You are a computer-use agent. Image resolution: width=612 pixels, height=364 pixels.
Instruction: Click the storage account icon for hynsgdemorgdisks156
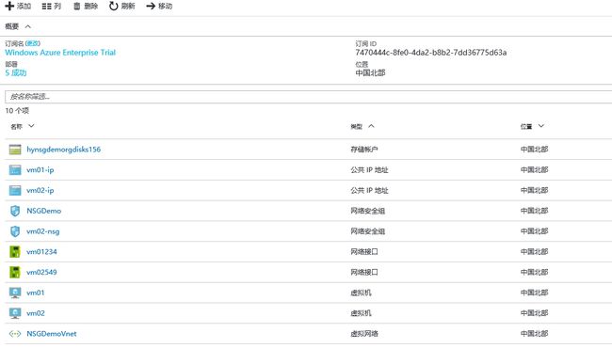[15, 150]
